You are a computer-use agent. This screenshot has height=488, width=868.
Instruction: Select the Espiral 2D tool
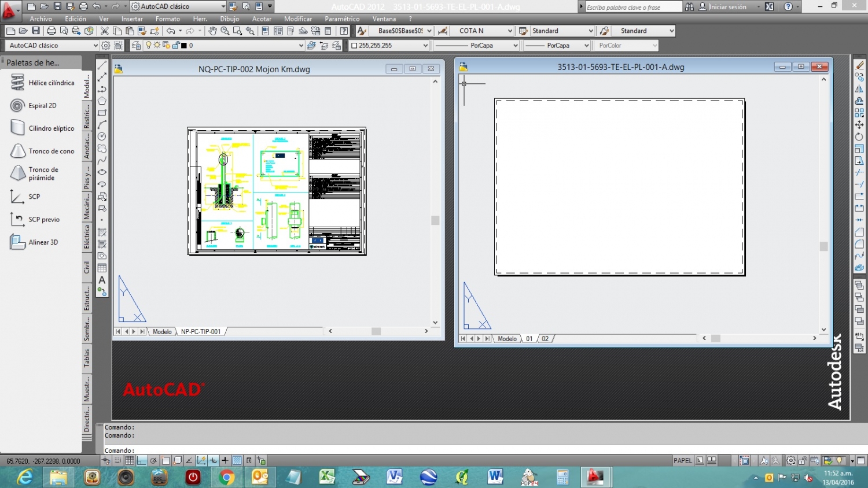[34, 106]
